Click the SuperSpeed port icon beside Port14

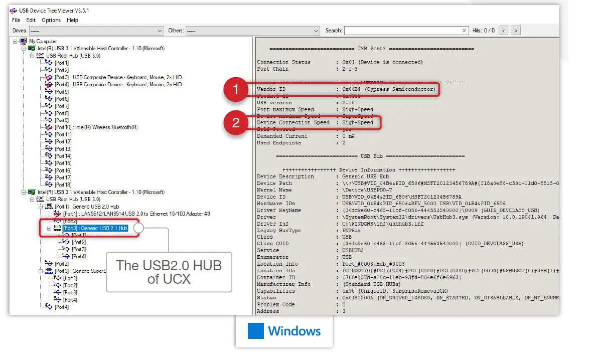tap(49, 156)
